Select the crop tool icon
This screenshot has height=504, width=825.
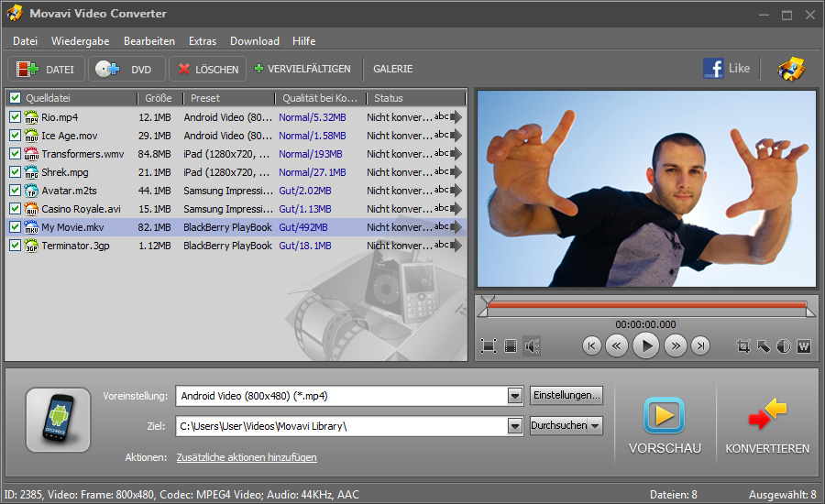743,345
